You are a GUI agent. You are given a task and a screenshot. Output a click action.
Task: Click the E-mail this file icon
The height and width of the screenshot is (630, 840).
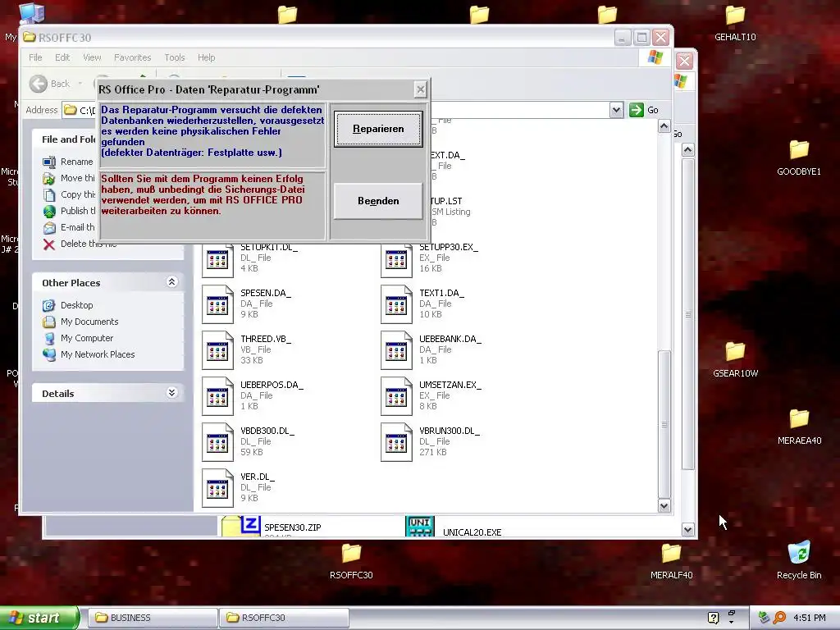pyautogui.click(x=49, y=228)
